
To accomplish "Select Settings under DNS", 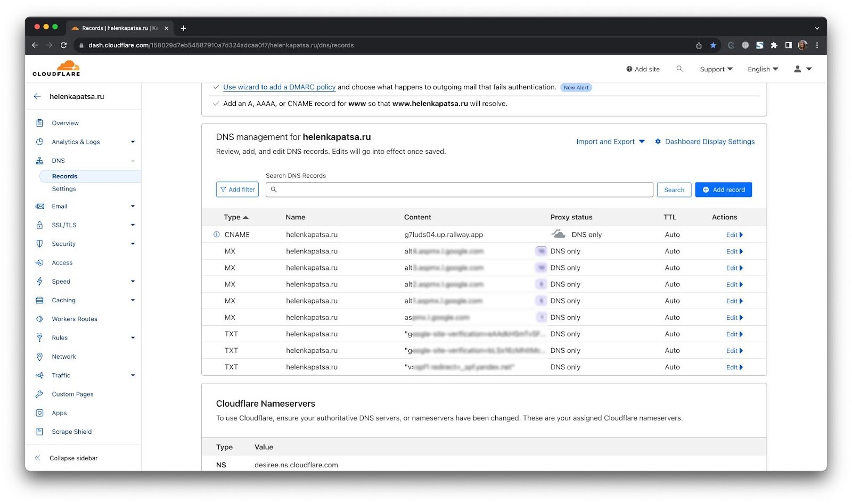I will [x=64, y=189].
